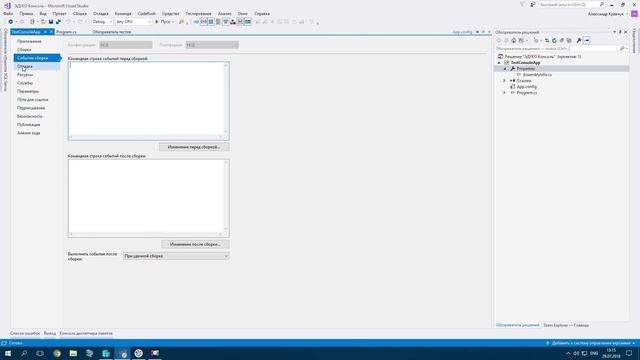This screenshot has height=360, width=640.
Task: Click the Home icon in Solution Explorer toolbar
Action: (513, 40)
